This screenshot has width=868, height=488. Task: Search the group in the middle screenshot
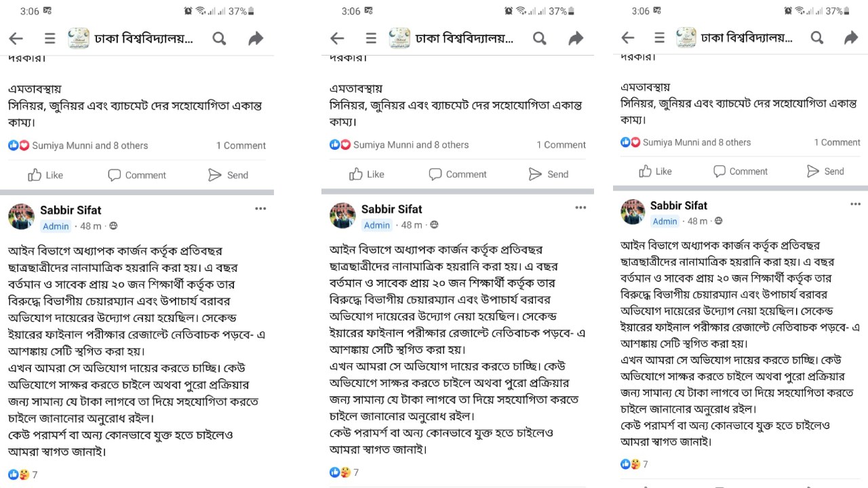coord(540,39)
